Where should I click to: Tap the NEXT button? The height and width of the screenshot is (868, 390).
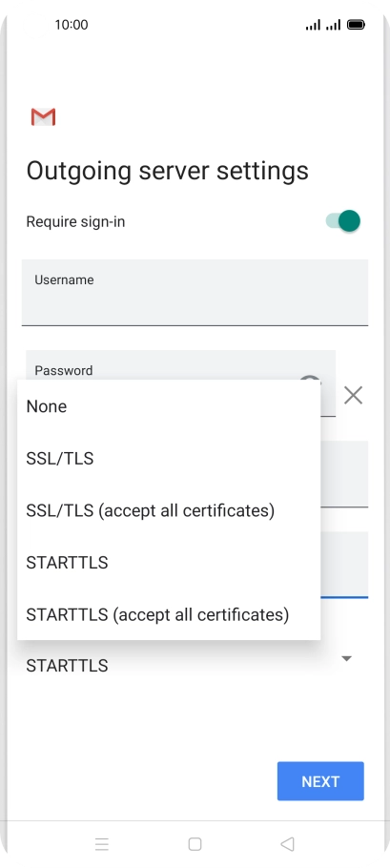(320, 781)
